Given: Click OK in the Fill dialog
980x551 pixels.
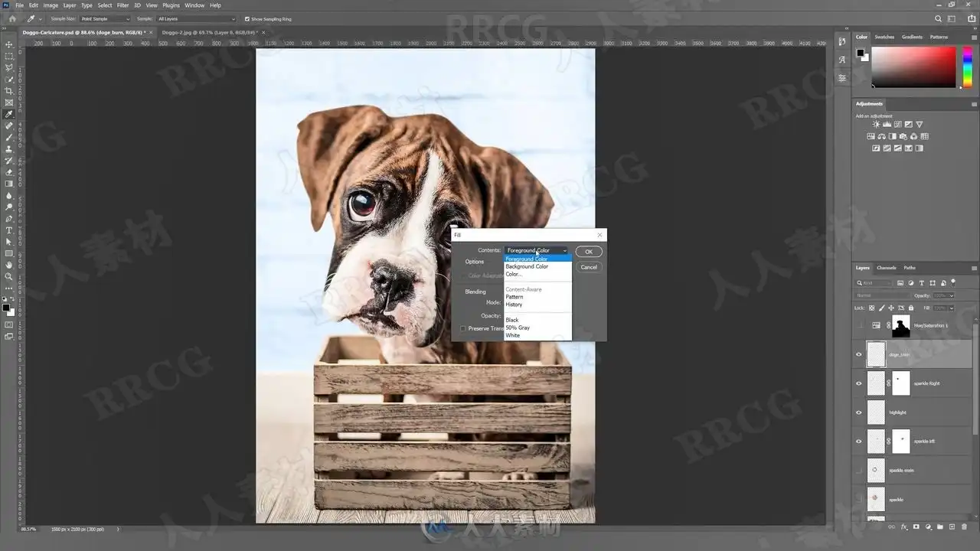Looking at the screenshot, I should pos(589,251).
